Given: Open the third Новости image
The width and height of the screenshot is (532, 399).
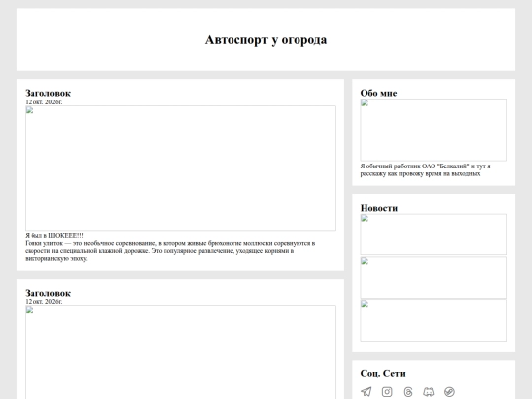Looking at the screenshot, I should coord(433,320).
